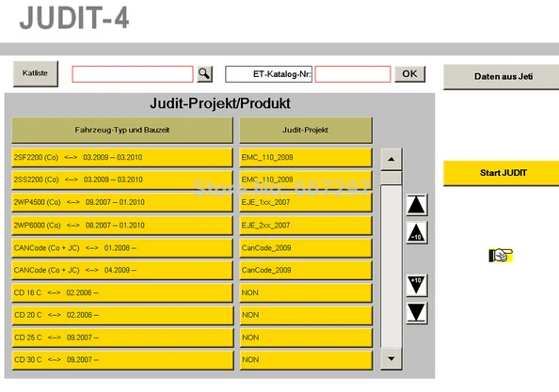The image size is (559, 392).
Task: Jump to top of list arrow
Action: [x=416, y=205]
